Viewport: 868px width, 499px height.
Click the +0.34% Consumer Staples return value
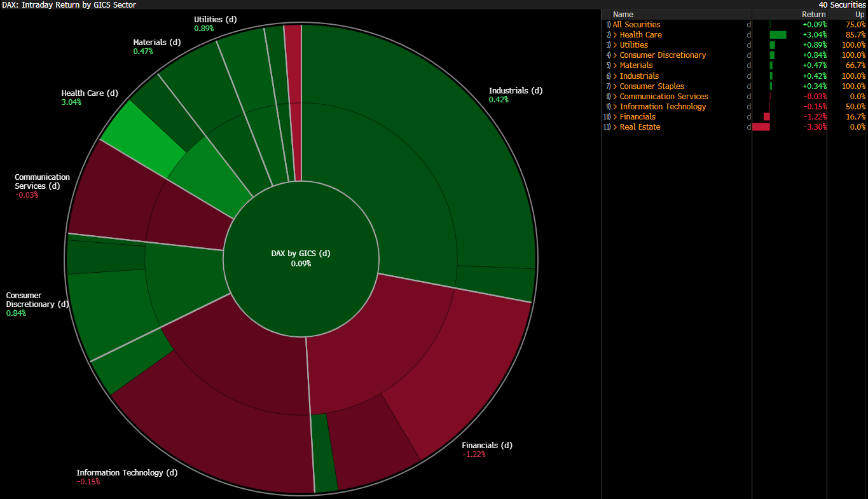pyautogui.click(x=815, y=86)
